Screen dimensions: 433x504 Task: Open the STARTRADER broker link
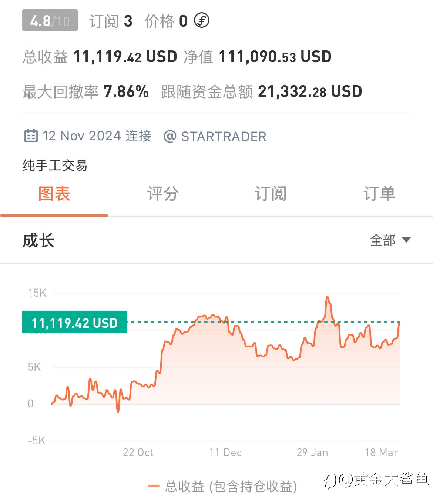click(224, 136)
